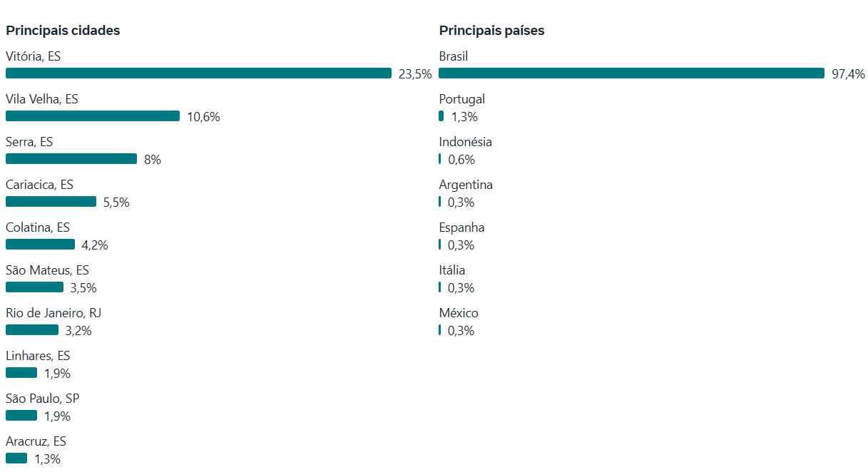Click the Vitória, ES progress bar

(198, 73)
